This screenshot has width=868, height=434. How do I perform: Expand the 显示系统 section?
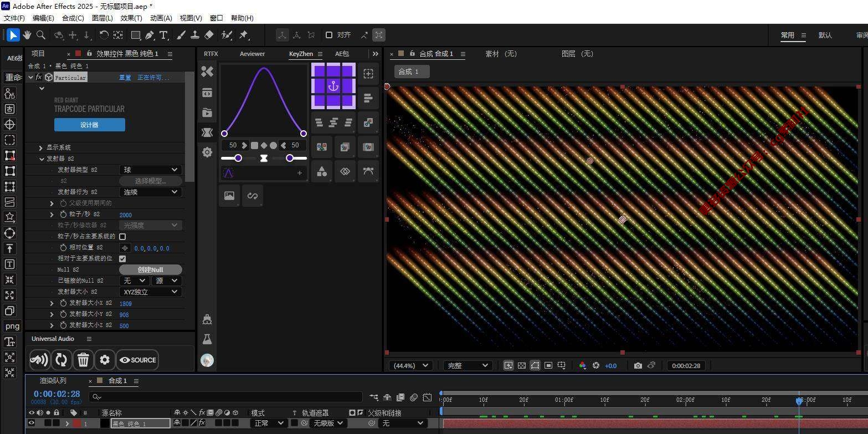pos(41,147)
